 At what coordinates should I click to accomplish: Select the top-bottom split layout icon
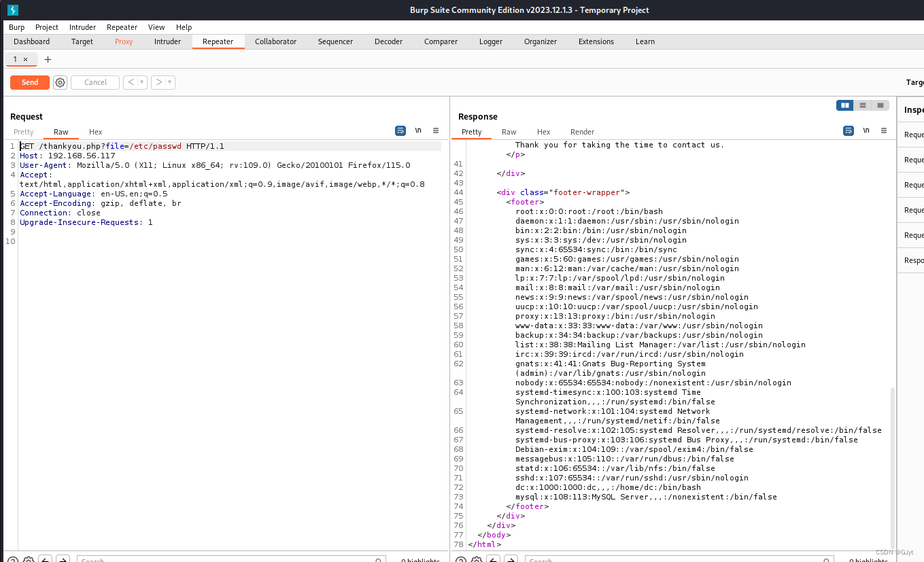(x=863, y=105)
